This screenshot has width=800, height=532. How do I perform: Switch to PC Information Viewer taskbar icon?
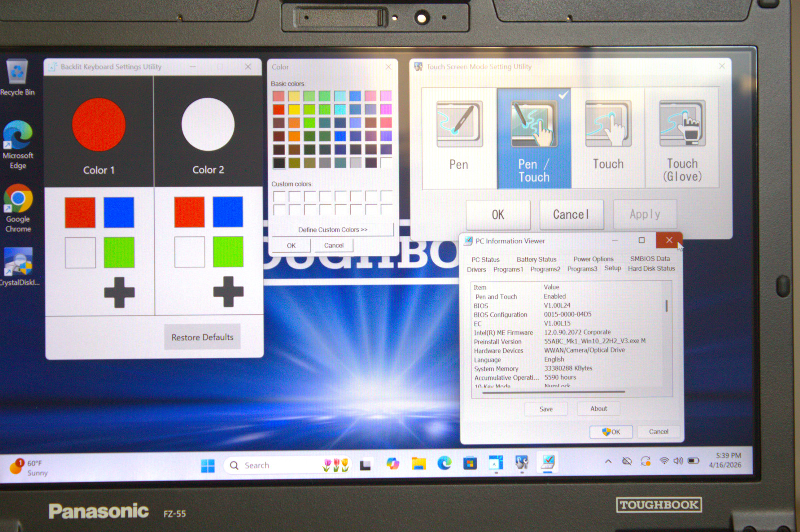pyautogui.click(x=548, y=462)
